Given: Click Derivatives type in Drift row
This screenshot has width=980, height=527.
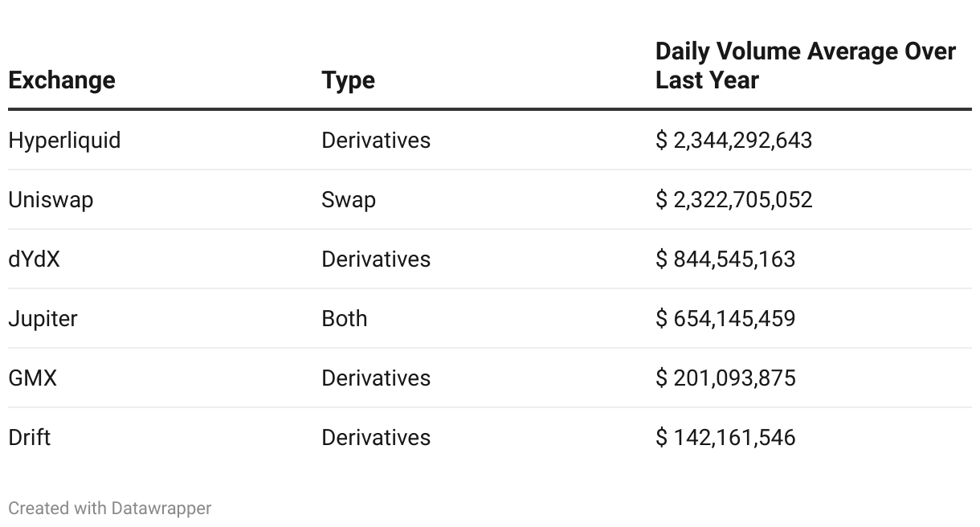Looking at the screenshot, I should [376, 438].
